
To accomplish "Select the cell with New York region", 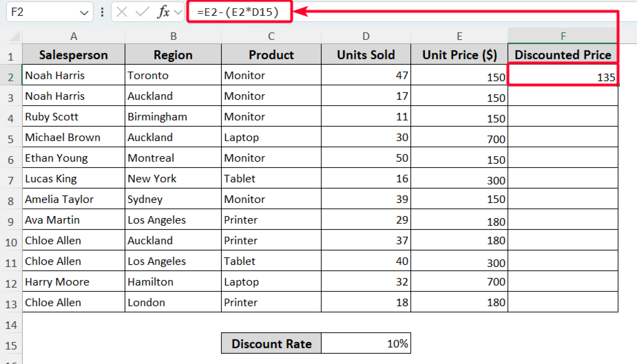I will tap(173, 178).
